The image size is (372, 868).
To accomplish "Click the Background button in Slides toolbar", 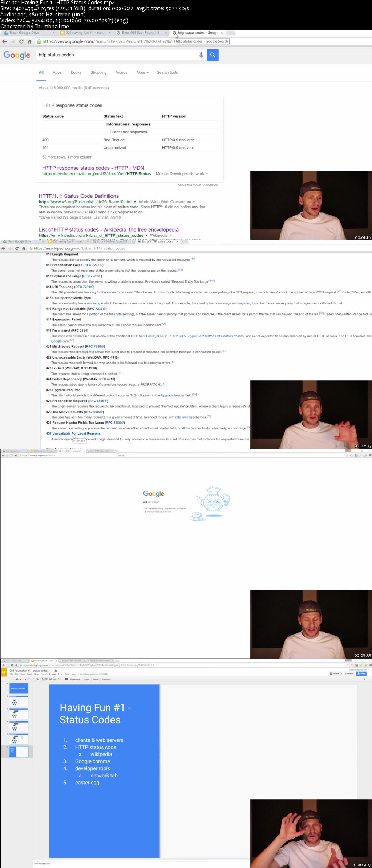I will pyautogui.click(x=76, y=679).
